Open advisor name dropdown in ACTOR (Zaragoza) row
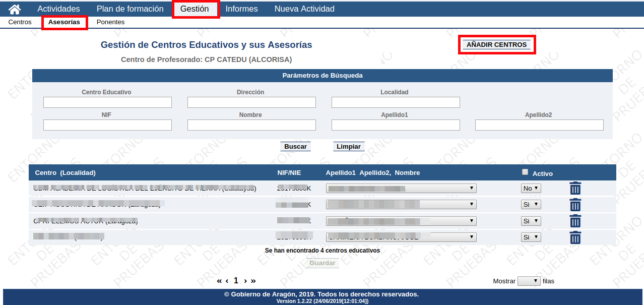The width and height of the screenshot is (644, 305). tap(401, 221)
